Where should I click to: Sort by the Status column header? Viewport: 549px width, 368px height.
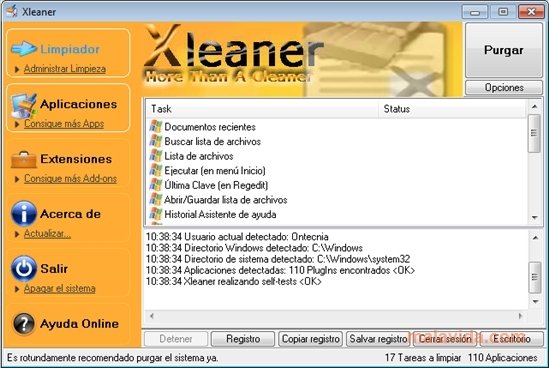tap(452, 109)
